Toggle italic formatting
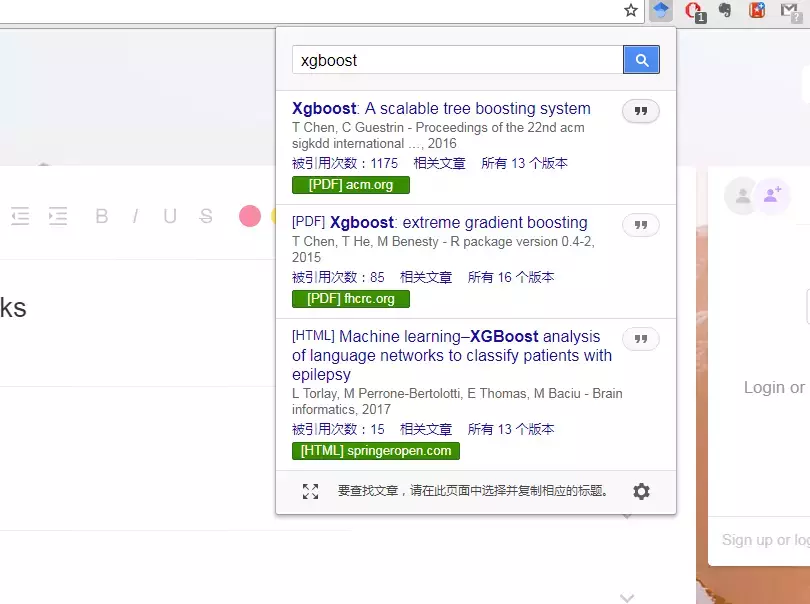This screenshot has height=604, width=810. point(135,216)
